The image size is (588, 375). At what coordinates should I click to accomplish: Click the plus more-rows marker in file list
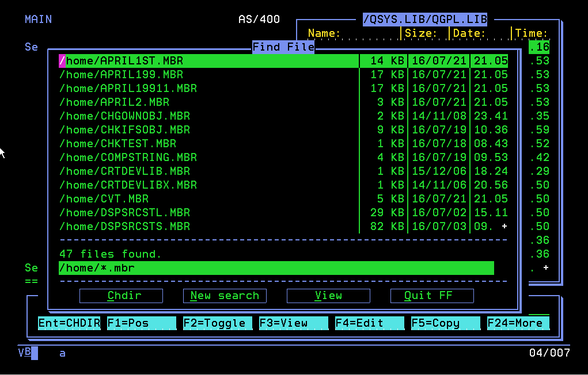(504, 226)
